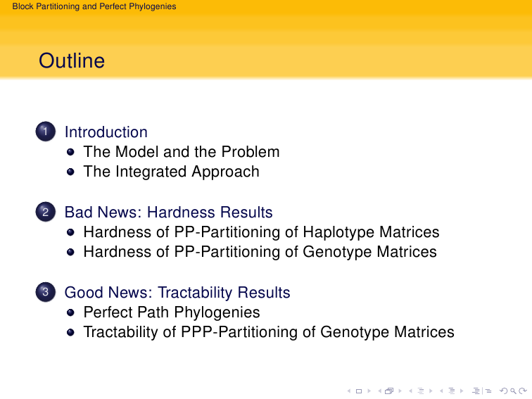The height and width of the screenshot is (399, 532).
Task: Click the numbered ball 2 bullet
Action: (x=46, y=212)
